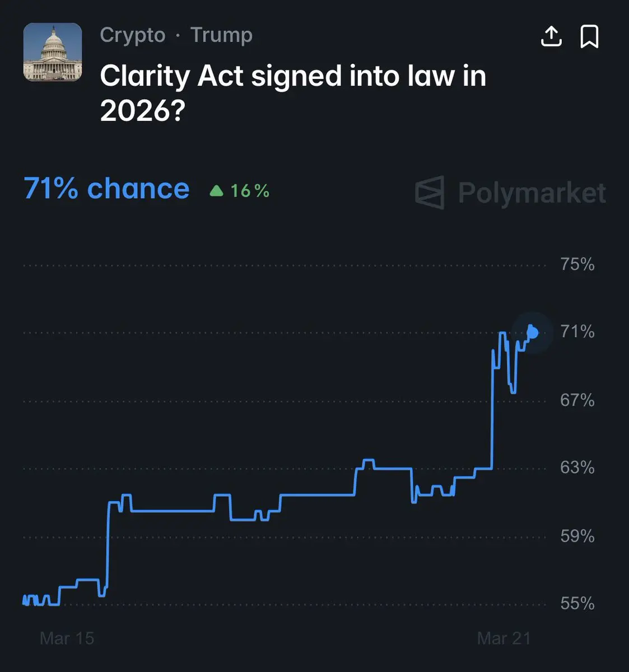The width and height of the screenshot is (629, 672).
Task: Open the Trump category tag
Action: [x=221, y=35]
